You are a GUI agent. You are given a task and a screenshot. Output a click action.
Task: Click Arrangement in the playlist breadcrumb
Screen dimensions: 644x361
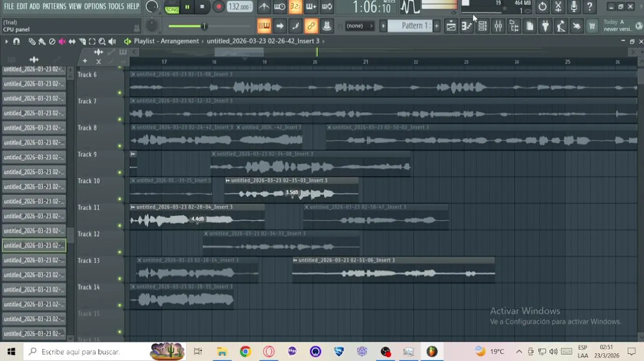tap(180, 41)
